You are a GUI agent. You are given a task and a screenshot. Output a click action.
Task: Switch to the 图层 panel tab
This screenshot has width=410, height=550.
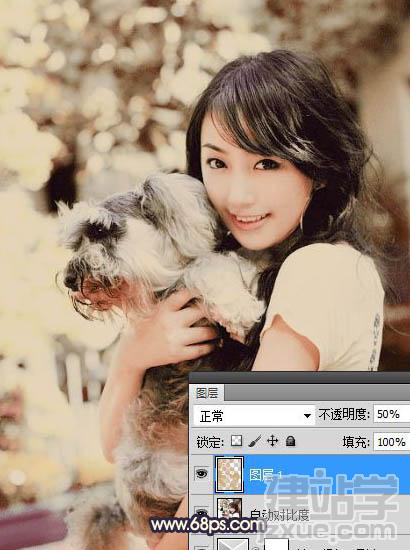tap(207, 393)
